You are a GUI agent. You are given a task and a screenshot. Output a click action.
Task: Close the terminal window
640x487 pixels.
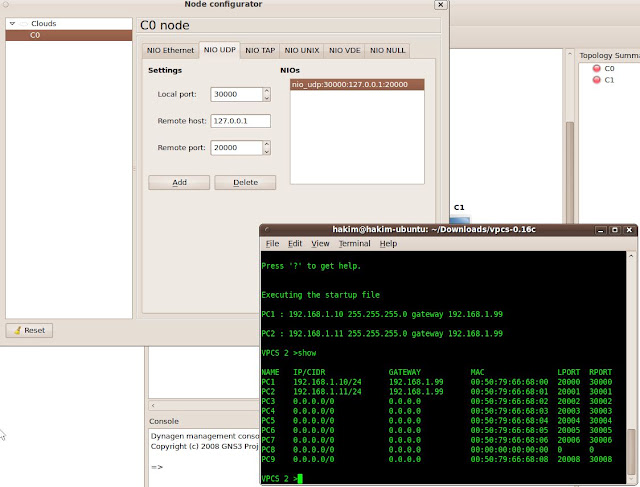(629, 230)
